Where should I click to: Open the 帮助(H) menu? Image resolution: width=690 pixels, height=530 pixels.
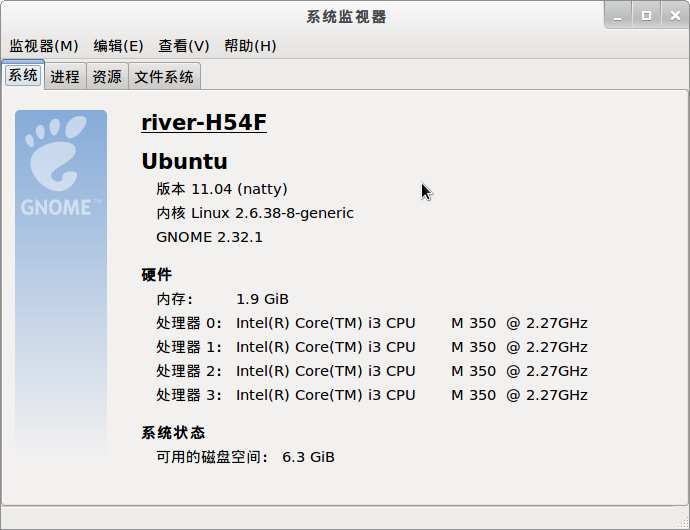(250, 46)
